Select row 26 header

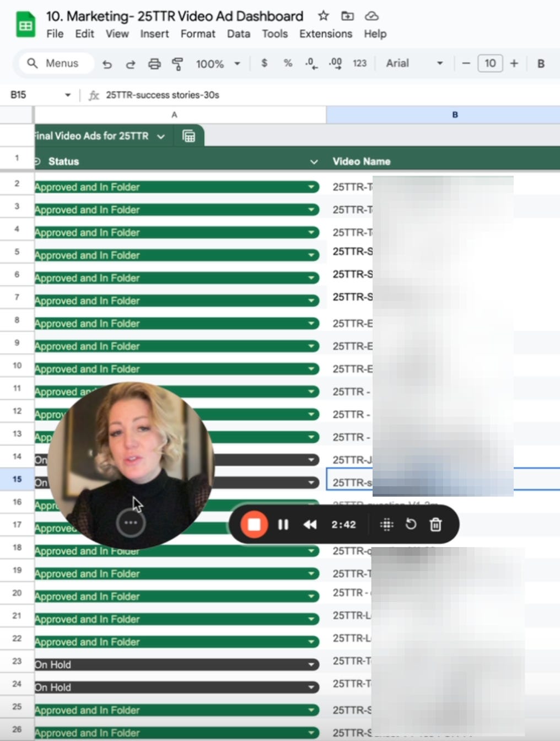pos(17,729)
